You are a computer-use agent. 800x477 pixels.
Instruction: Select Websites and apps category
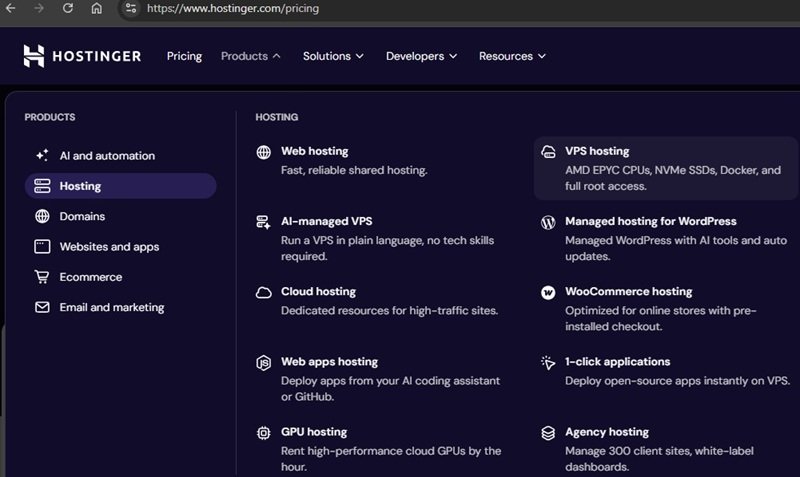click(x=120, y=246)
